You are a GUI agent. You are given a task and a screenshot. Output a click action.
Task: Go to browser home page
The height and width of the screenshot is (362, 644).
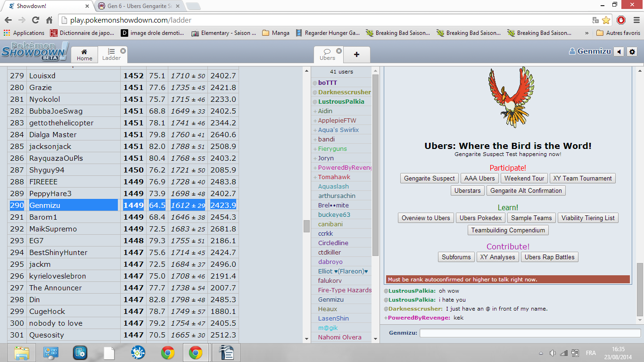tap(49, 20)
